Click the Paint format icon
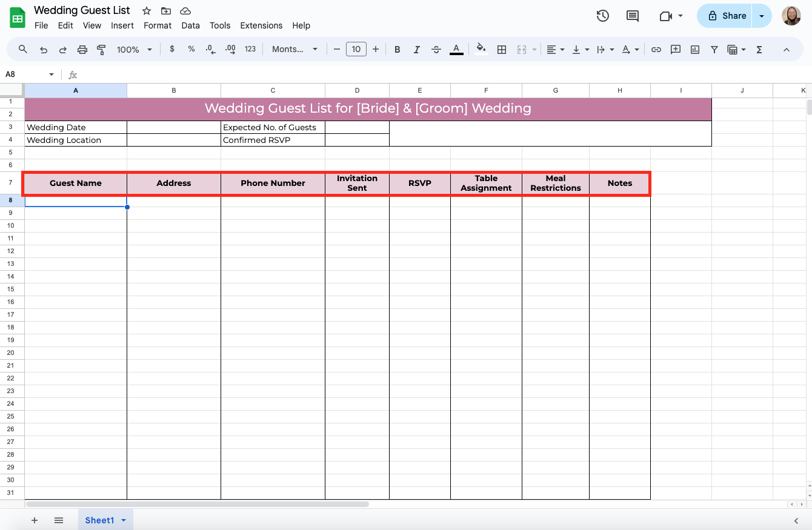 [101, 49]
